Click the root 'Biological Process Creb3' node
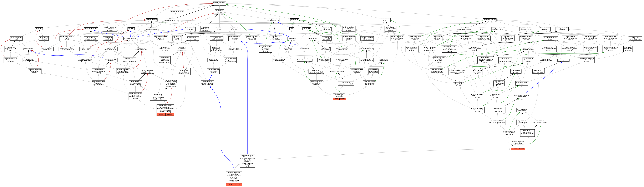 pos(219,3)
